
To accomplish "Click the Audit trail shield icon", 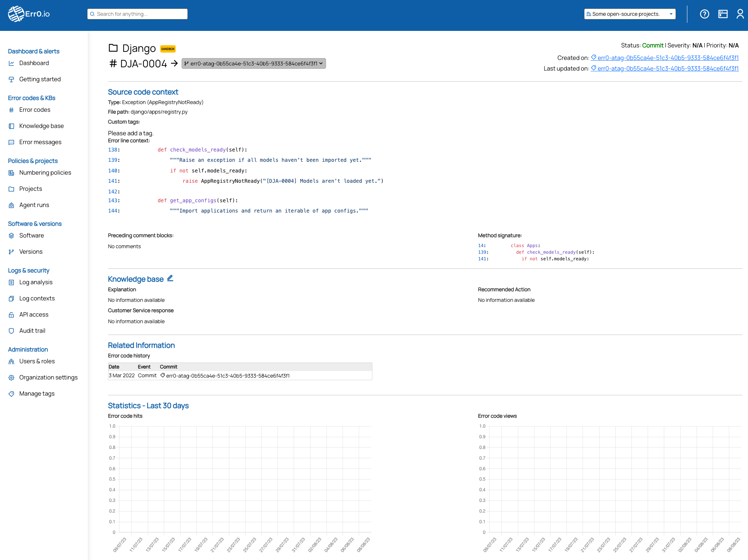I will point(11,331).
